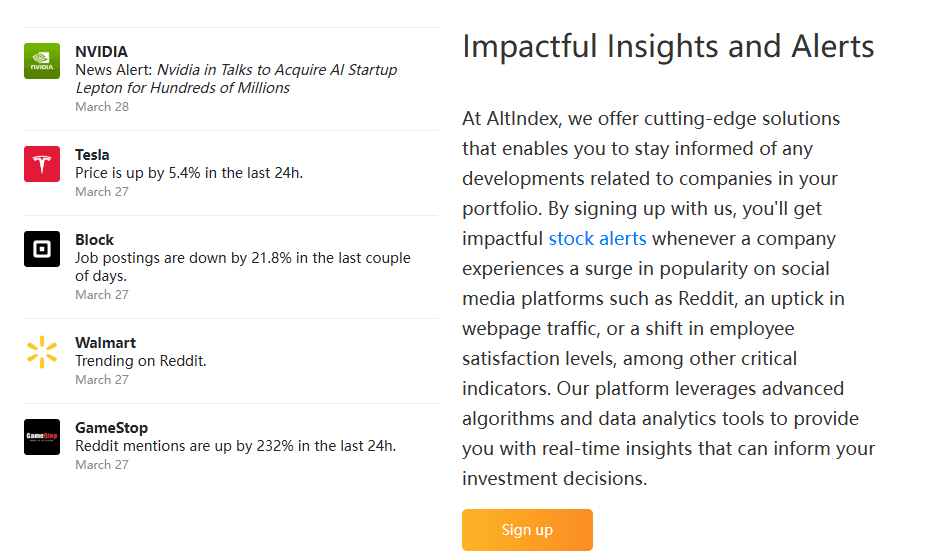Image resolution: width=939 pixels, height=558 pixels.
Task: Click the black Block logo icon
Action: pyautogui.click(x=42, y=249)
